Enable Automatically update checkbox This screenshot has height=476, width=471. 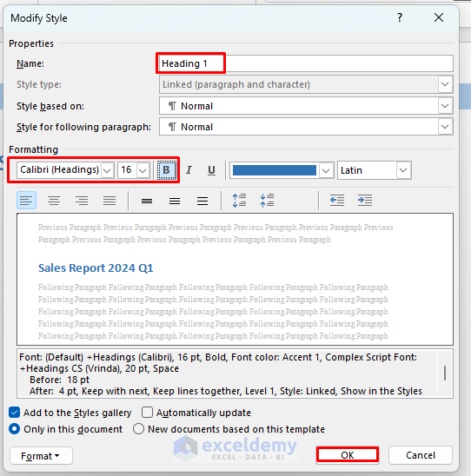(x=147, y=413)
